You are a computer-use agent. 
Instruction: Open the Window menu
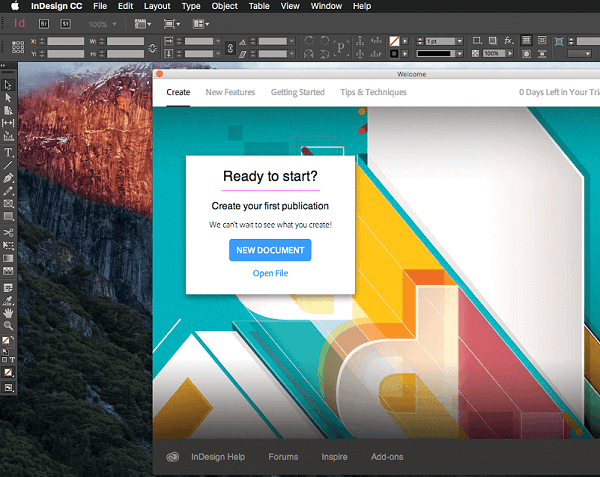[x=326, y=6]
